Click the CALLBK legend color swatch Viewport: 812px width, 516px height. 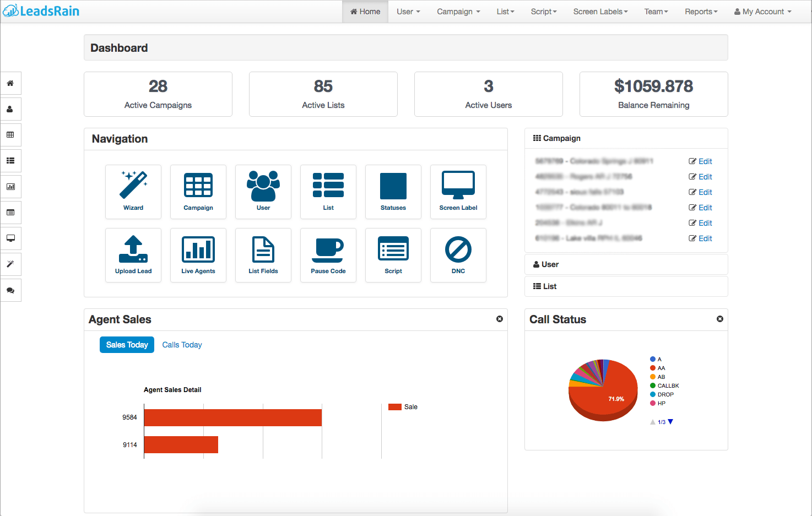(653, 385)
